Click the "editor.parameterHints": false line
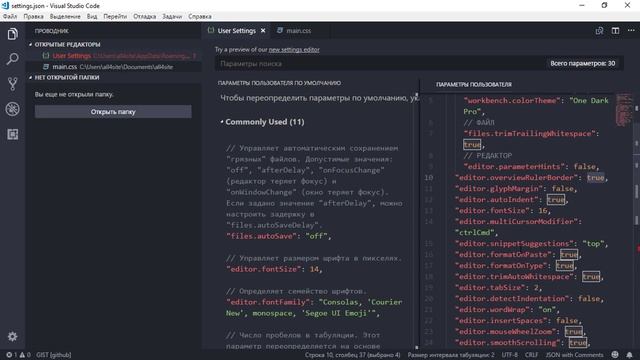 531,167
